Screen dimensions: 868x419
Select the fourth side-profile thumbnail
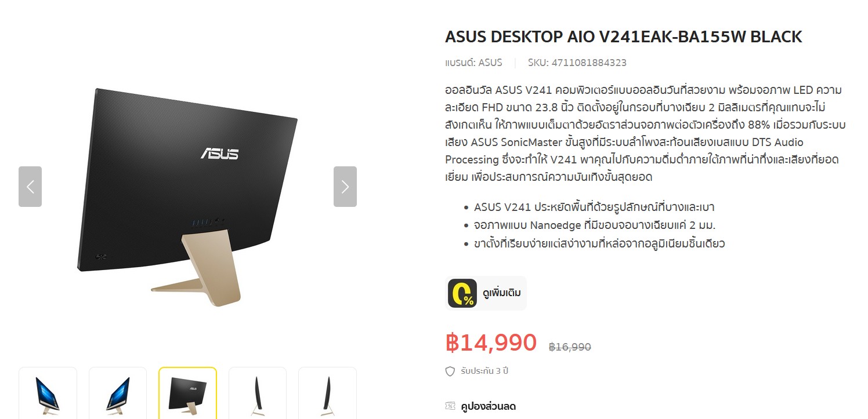coord(258,393)
